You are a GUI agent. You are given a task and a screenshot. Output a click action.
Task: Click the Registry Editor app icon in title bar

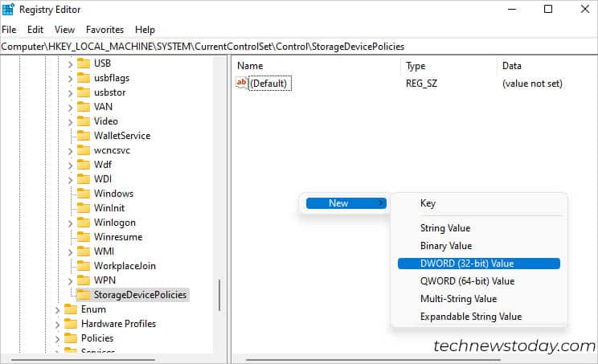[x=8, y=10]
